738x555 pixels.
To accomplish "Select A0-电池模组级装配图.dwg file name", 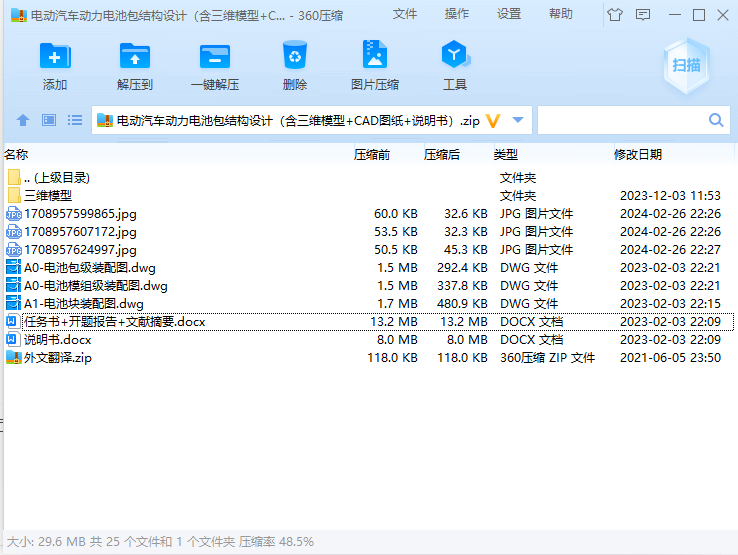I will pos(96,286).
